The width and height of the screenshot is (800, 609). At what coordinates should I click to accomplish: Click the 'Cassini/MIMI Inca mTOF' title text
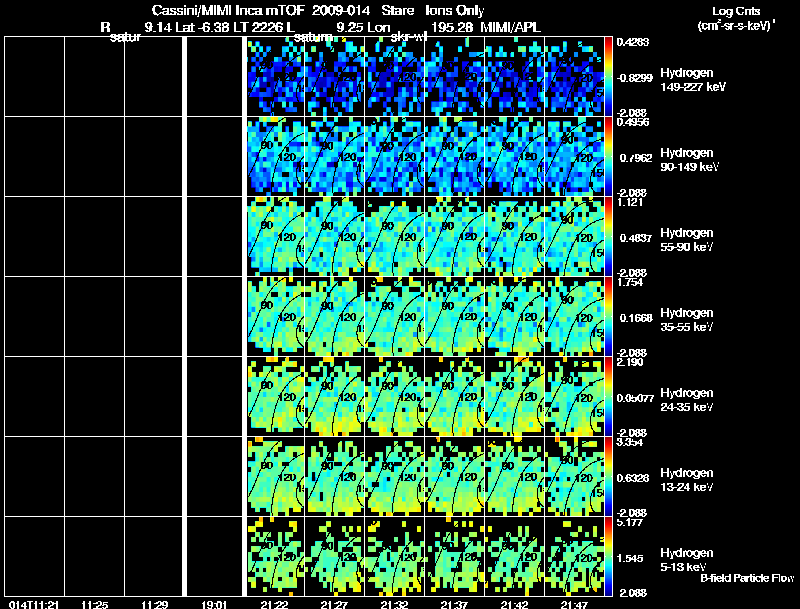click(228, 10)
